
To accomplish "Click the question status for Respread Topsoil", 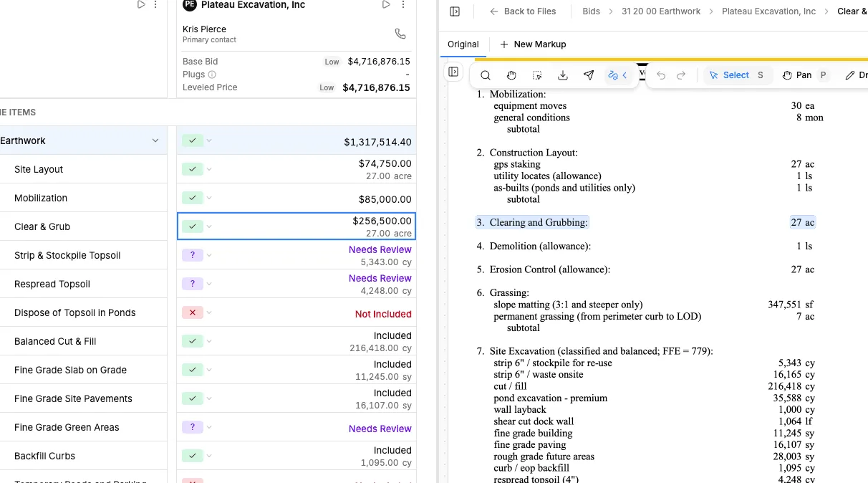I will pyautogui.click(x=192, y=284).
